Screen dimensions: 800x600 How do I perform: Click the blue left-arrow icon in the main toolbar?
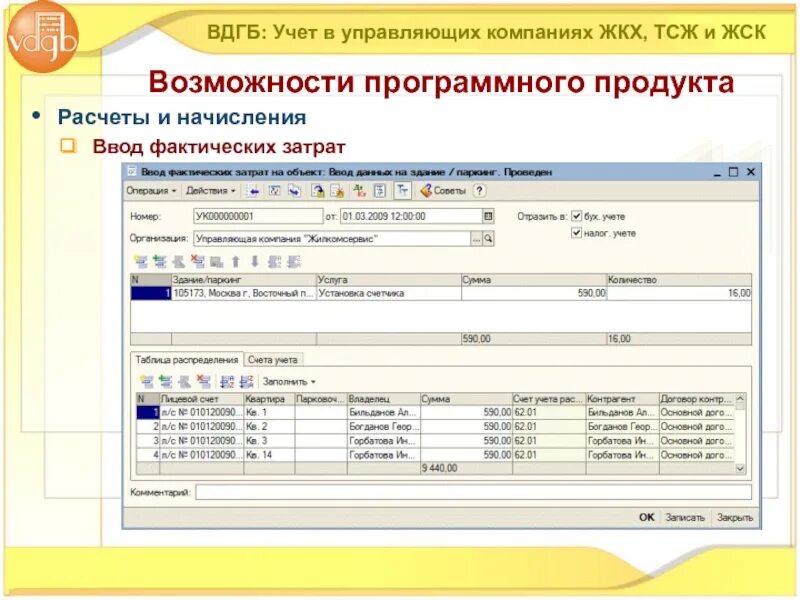coord(254,191)
